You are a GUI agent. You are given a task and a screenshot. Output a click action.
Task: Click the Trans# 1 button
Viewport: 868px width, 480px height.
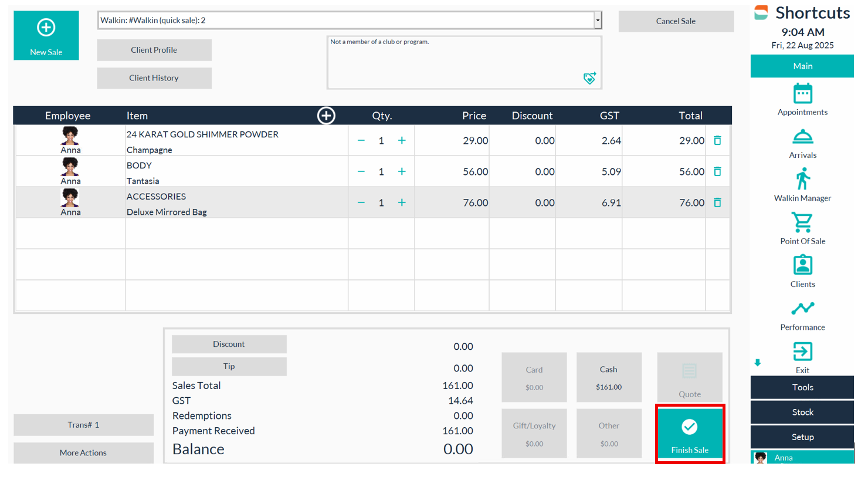coord(83,425)
